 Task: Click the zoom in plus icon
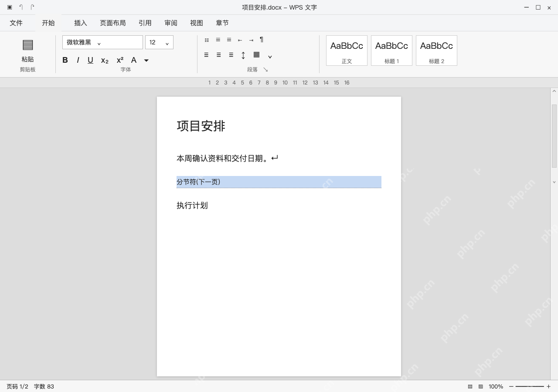click(x=548, y=386)
